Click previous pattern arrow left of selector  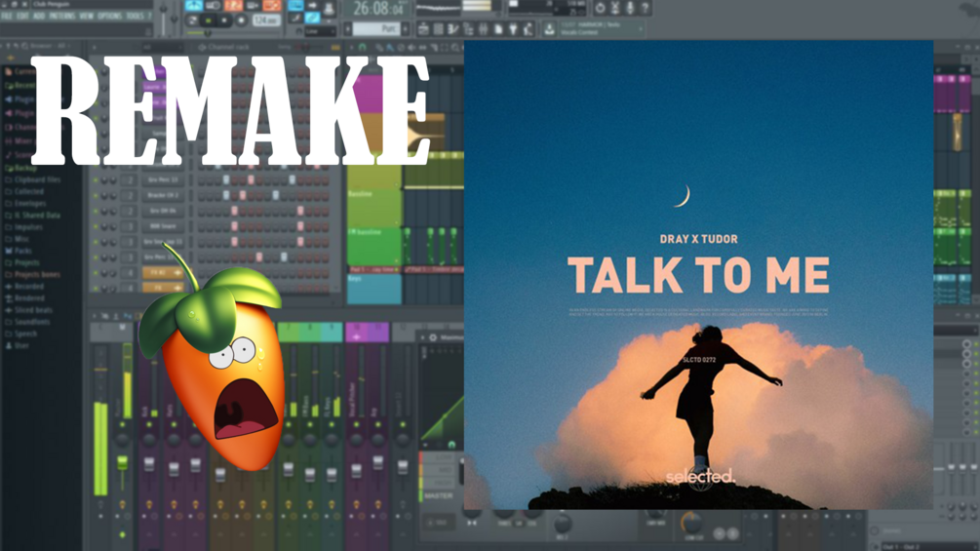tap(348, 29)
